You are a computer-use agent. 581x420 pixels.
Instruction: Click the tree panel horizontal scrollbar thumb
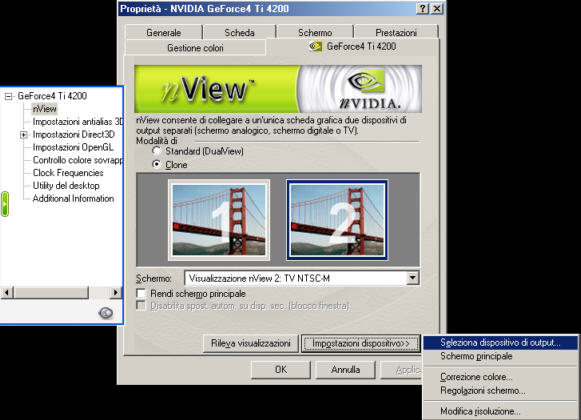[x=51, y=292]
